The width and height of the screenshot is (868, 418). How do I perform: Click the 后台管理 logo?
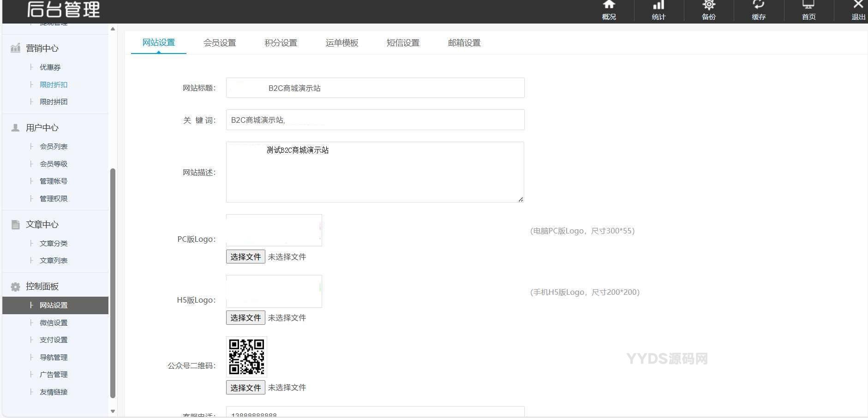click(x=63, y=9)
